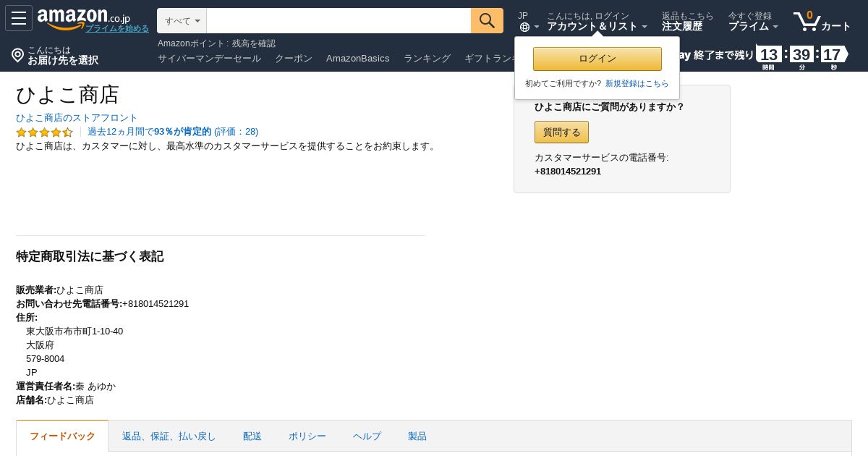The height and width of the screenshot is (456, 868).
Task: Click the Amazon.co.jp logo
Action: pyautogui.click(x=84, y=19)
